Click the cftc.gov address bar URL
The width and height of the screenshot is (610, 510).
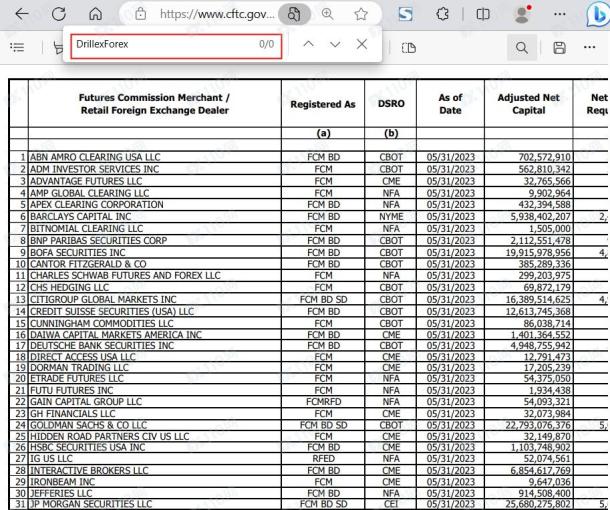pos(217,14)
